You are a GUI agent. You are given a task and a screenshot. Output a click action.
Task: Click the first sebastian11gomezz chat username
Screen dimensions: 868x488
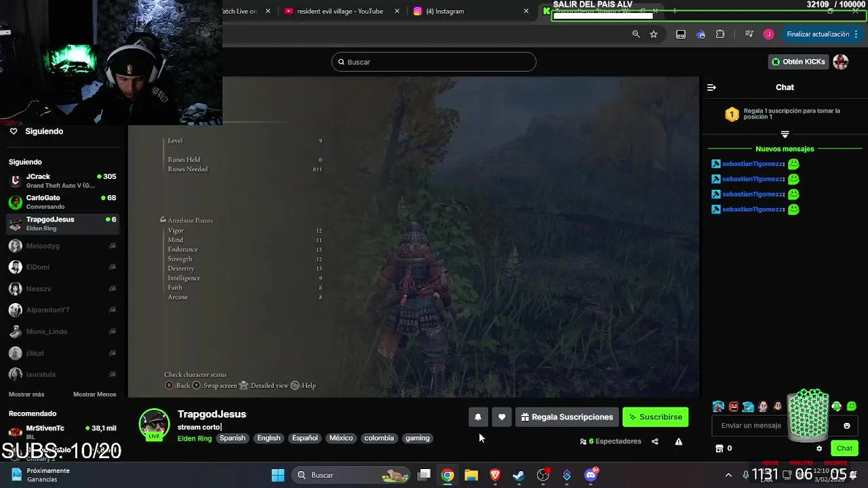(x=753, y=164)
